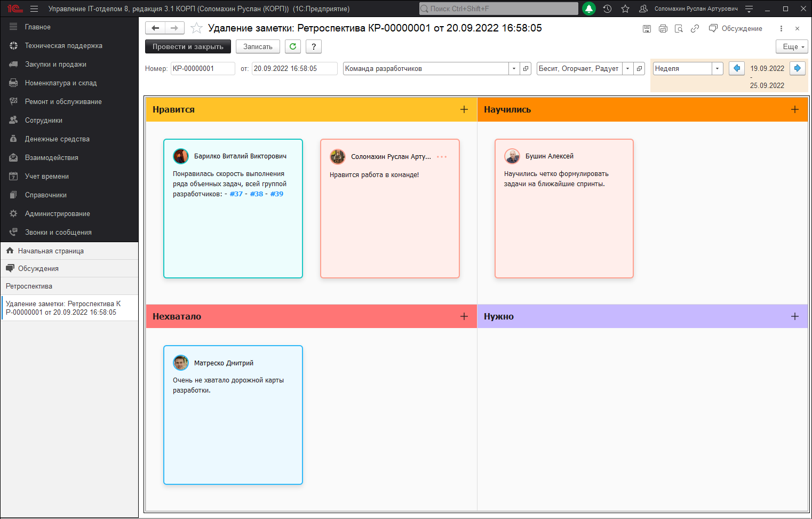Click the notifications bell icon
The width and height of the screenshot is (812, 519).
[x=588, y=9]
